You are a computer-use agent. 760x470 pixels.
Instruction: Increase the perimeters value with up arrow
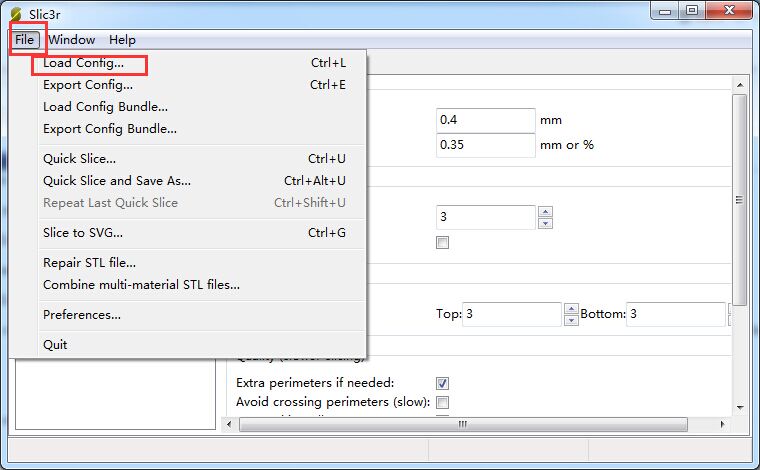[545, 212]
